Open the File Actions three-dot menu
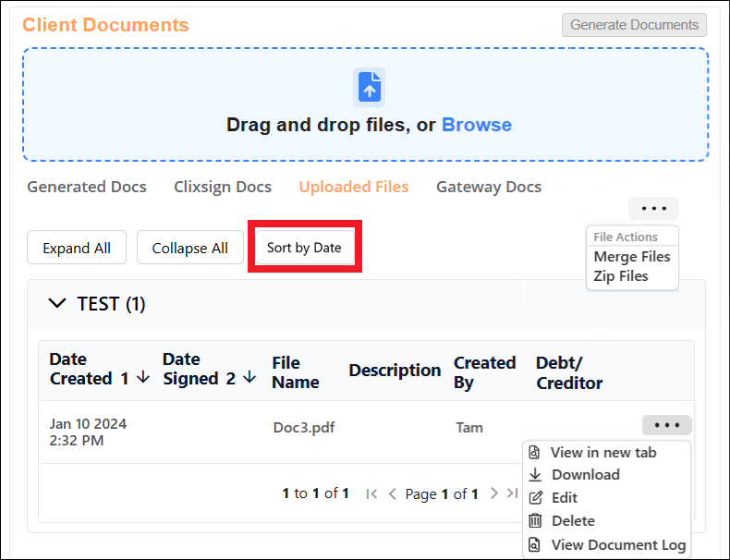Screen dimensions: 730x560 (653, 208)
